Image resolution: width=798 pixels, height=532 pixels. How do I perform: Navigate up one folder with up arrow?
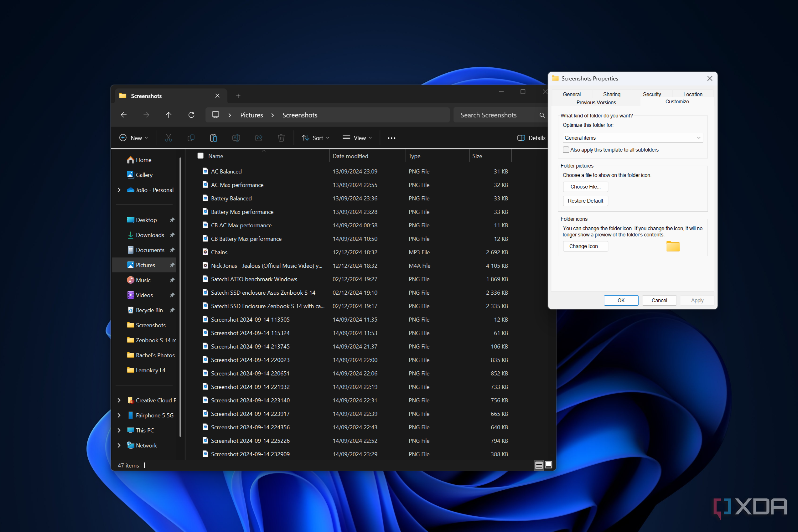[168, 115]
